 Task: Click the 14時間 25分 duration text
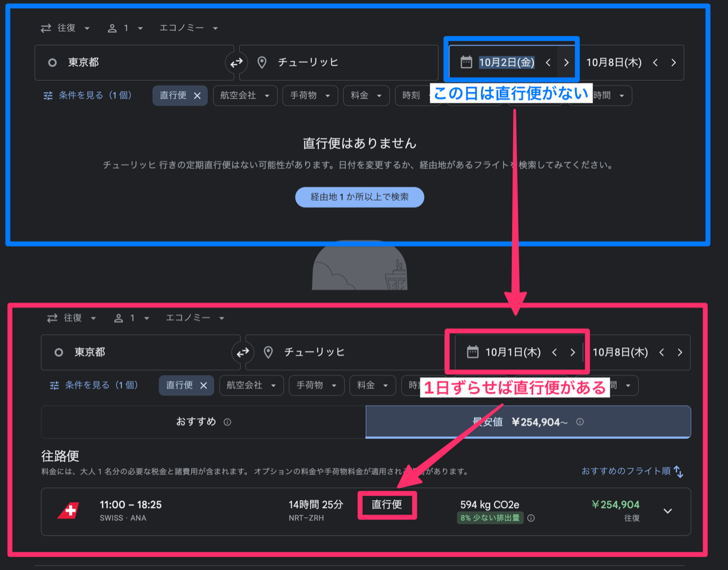click(316, 505)
